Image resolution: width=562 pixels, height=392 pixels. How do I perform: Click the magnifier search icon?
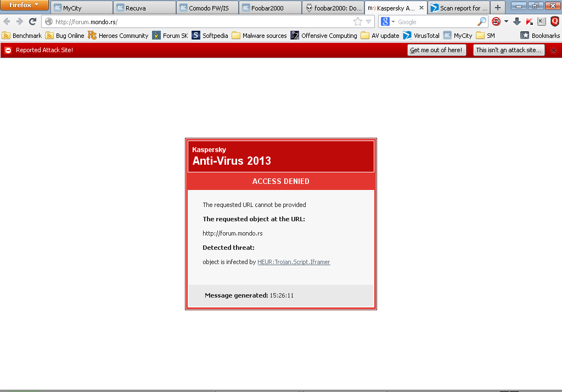coord(482,21)
